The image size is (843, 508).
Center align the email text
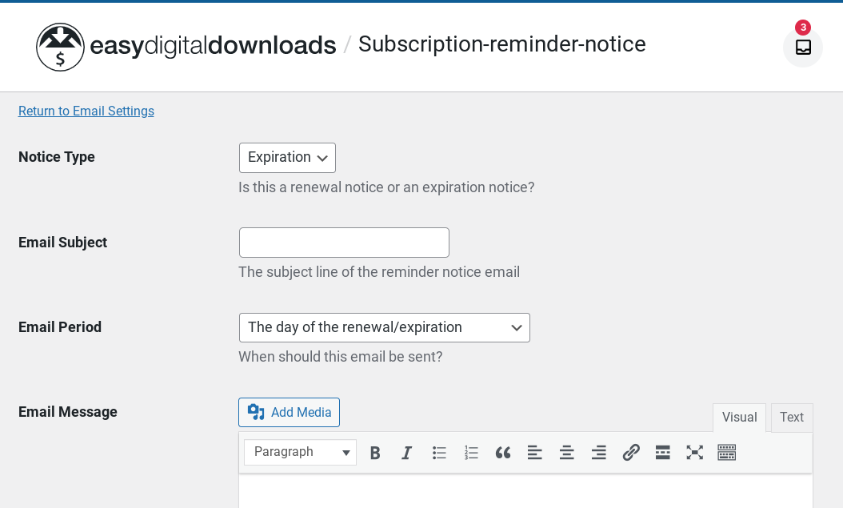567,453
